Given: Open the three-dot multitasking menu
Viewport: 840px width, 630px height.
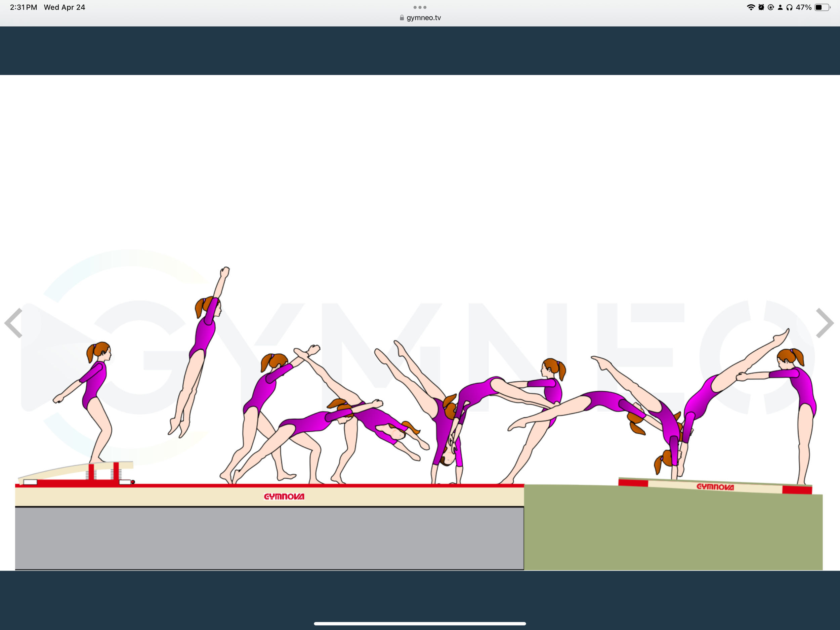Looking at the screenshot, I should (420, 7).
